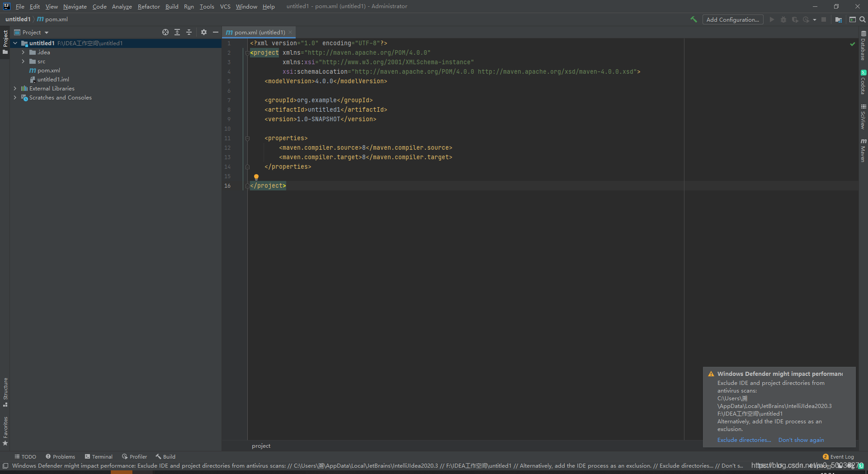Viewport: 868px width, 474px height.
Task: Select pom.xml in the project tree
Action: pos(48,71)
